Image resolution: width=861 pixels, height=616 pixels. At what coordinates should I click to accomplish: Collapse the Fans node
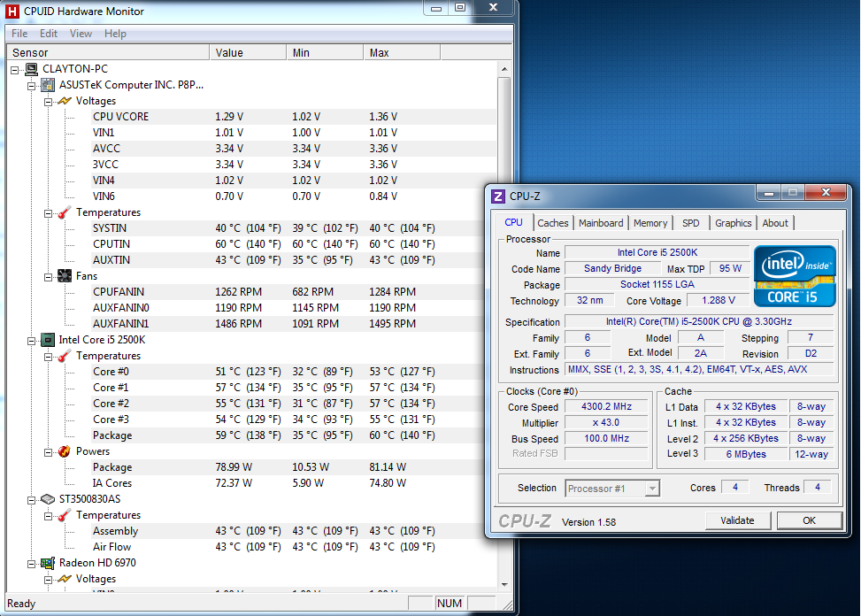pyautogui.click(x=48, y=277)
